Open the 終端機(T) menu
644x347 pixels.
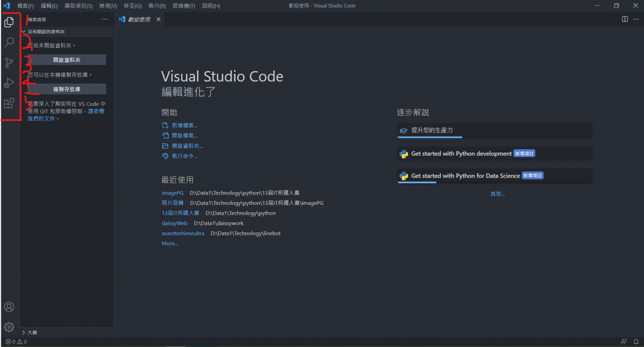(x=184, y=6)
